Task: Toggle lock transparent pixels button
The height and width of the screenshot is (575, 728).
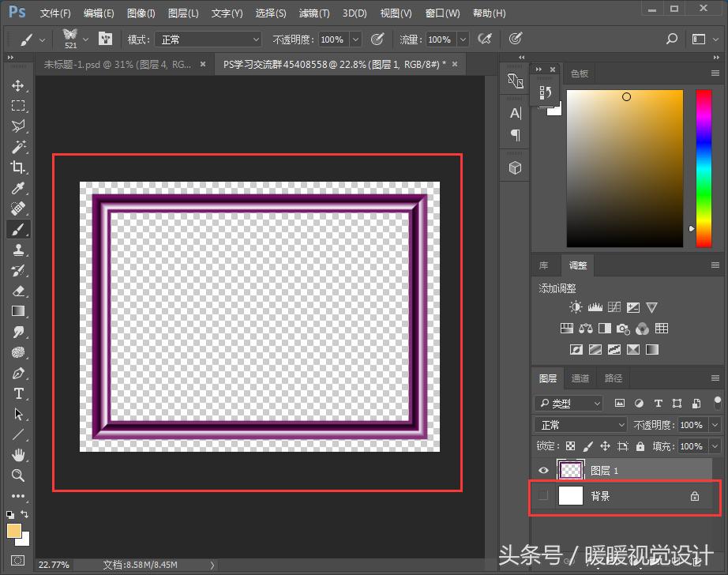Action: [x=571, y=446]
